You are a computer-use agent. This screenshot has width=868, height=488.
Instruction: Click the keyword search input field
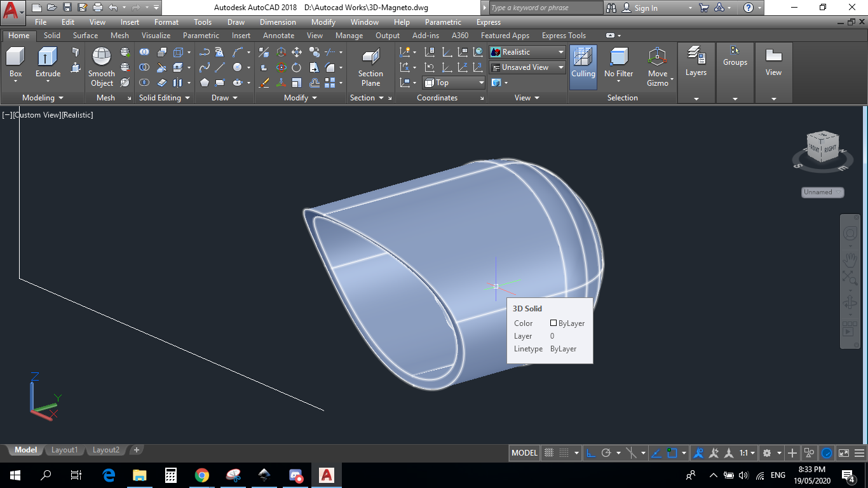click(x=546, y=8)
